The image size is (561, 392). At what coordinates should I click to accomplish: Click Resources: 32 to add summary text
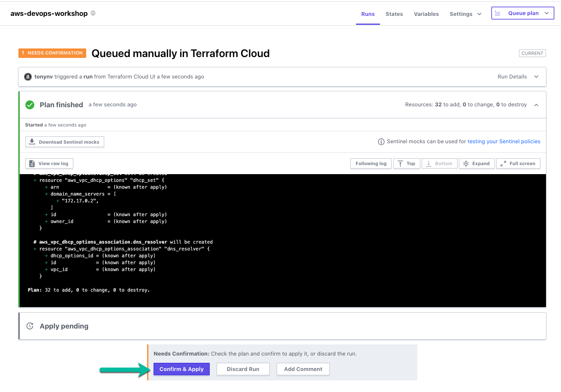[466, 105]
